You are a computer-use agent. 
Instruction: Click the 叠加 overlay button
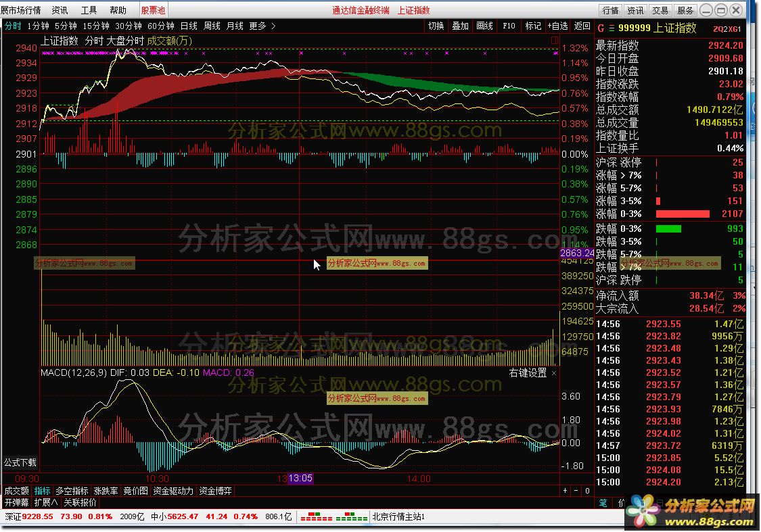(460, 26)
